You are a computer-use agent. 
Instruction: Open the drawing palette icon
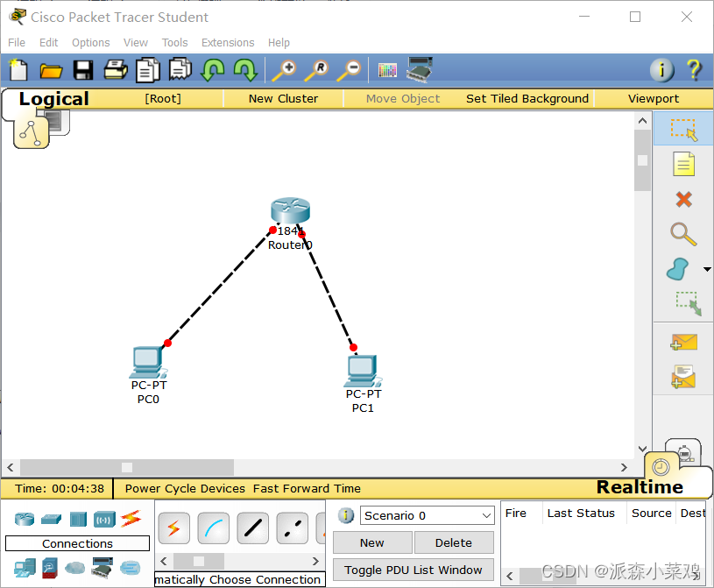387,70
